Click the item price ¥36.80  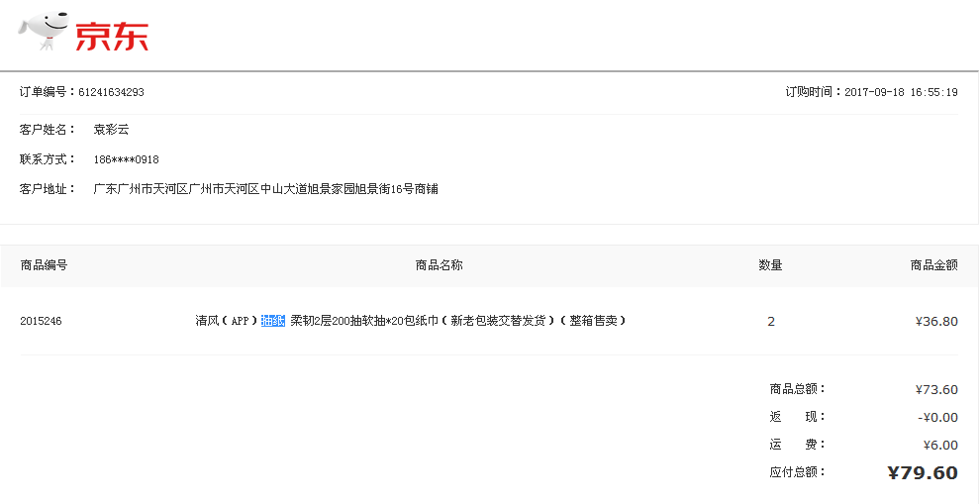pyautogui.click(x=936, y=321)
